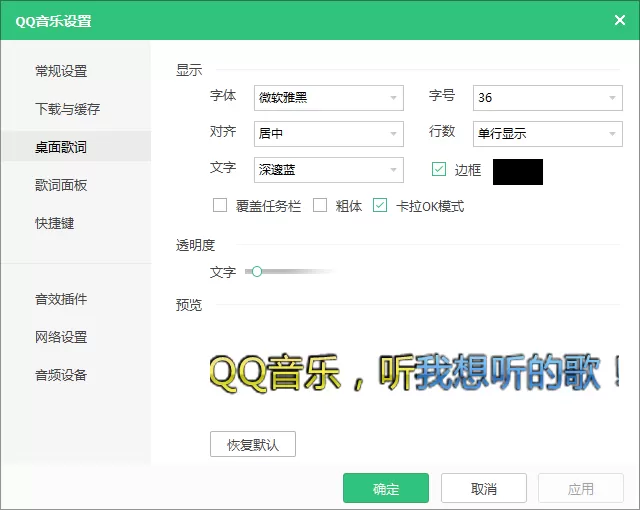Image resolution: width=640 pixels, height=510 pixels.
Task: Open 歌词面板 settings section
Action: pos(61,185)
